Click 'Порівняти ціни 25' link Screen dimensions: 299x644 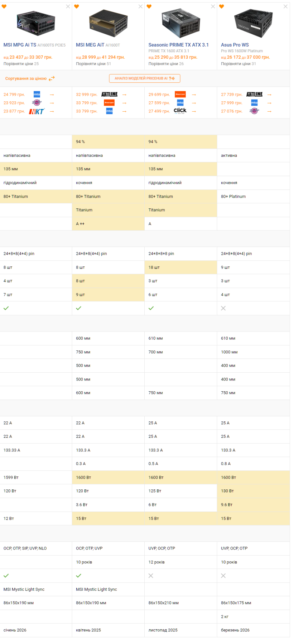pos(21,64)
